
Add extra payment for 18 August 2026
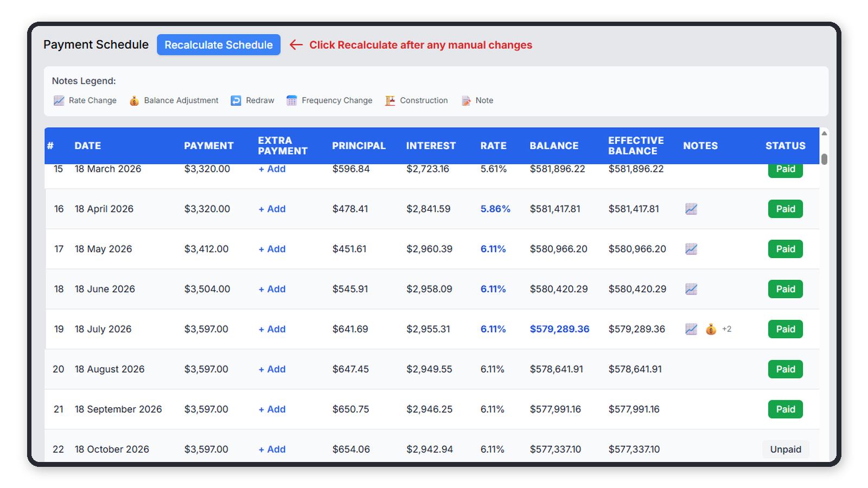coord(272,369)
